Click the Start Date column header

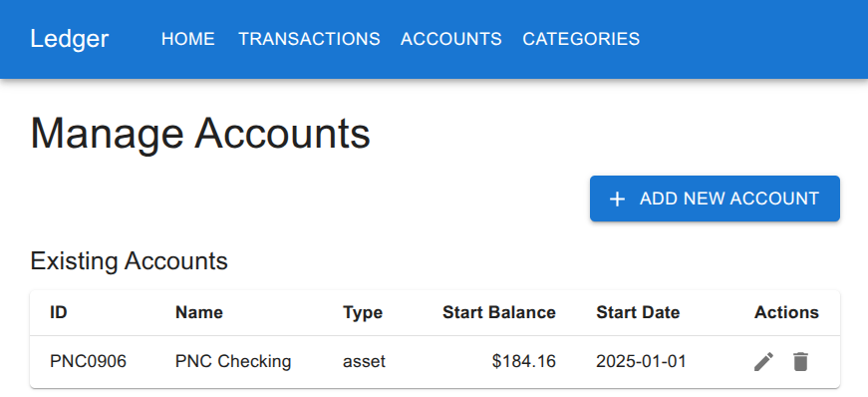pos(638,313)
